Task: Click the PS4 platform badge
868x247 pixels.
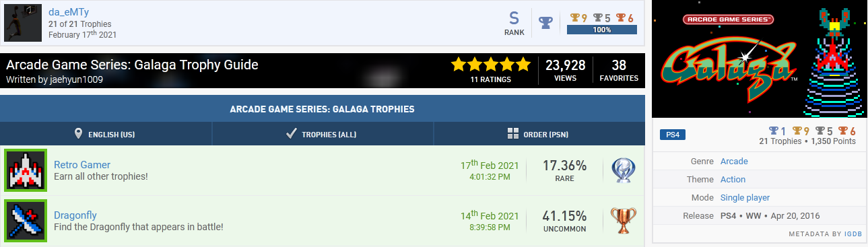Action: (673, 135)
